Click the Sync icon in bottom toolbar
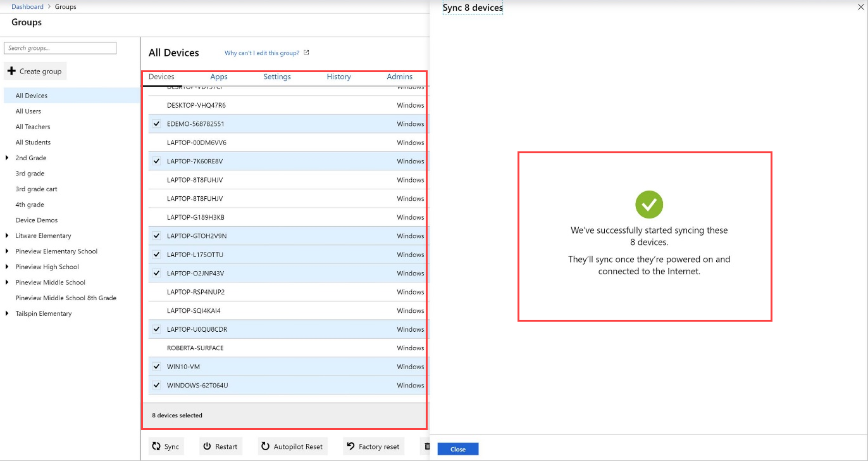The image size is (868, 461). coord(156,446)
